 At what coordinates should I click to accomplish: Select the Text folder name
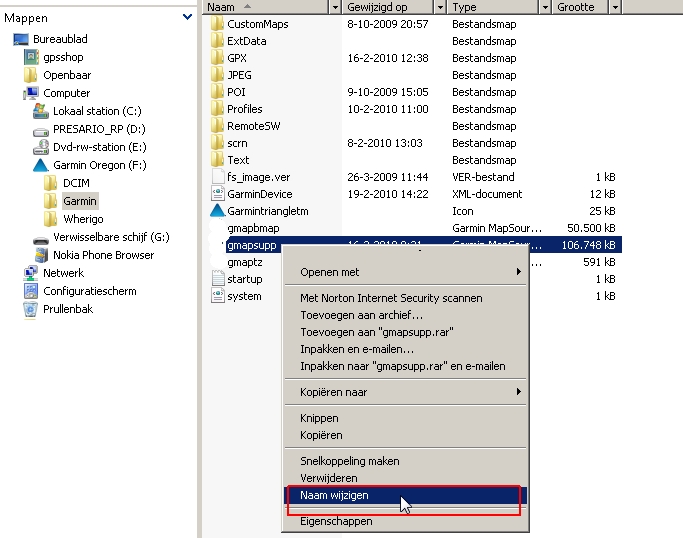pos(238,160)
